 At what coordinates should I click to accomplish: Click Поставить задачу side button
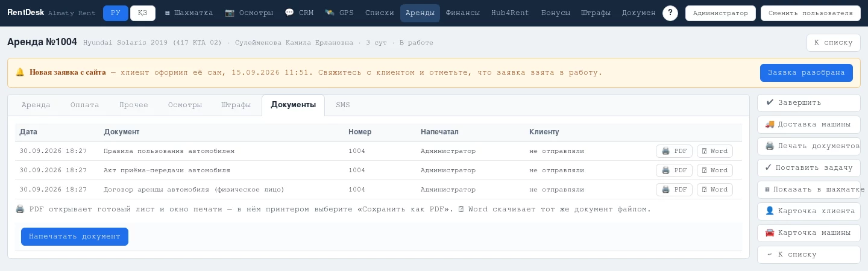[x=808, y=168]
